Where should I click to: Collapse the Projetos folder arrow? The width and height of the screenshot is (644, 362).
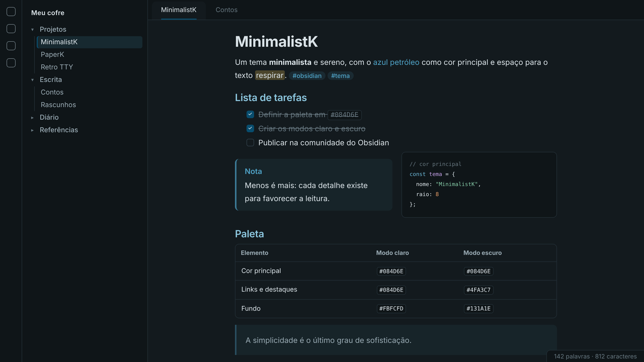[33, 30]
